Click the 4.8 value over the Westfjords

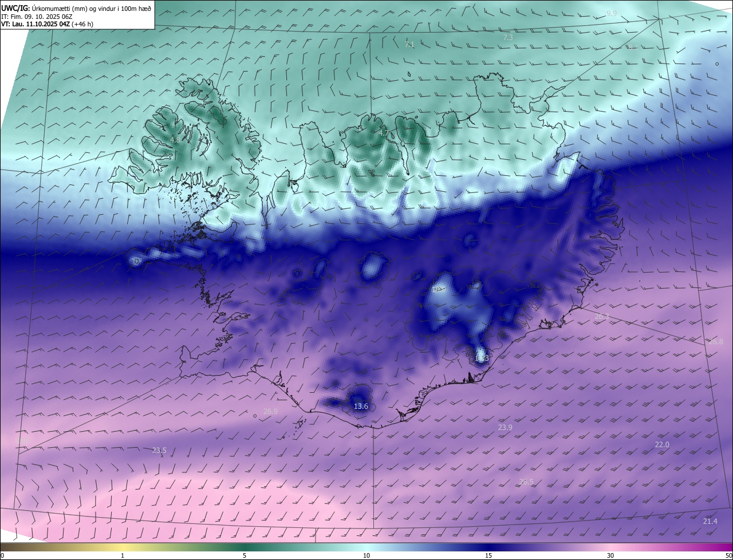tap(175, 140)
